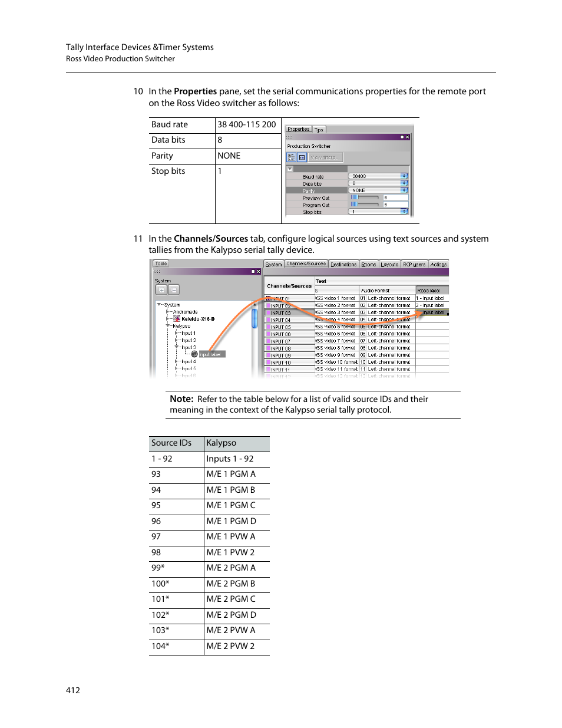Click the system tree vertical scrollbar
Screen dimensions: 562x728
[x=254, y=318]
